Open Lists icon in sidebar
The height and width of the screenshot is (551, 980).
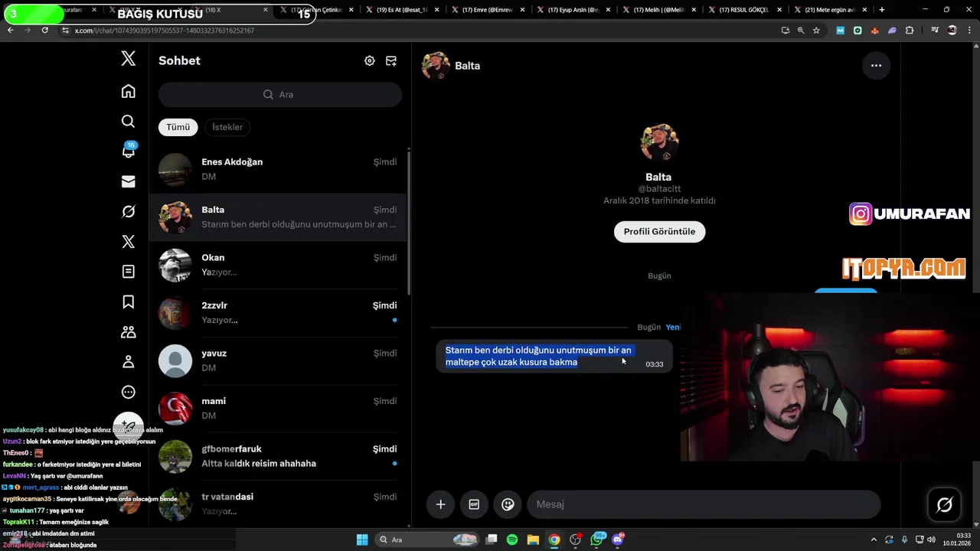[x=128, y=272]
